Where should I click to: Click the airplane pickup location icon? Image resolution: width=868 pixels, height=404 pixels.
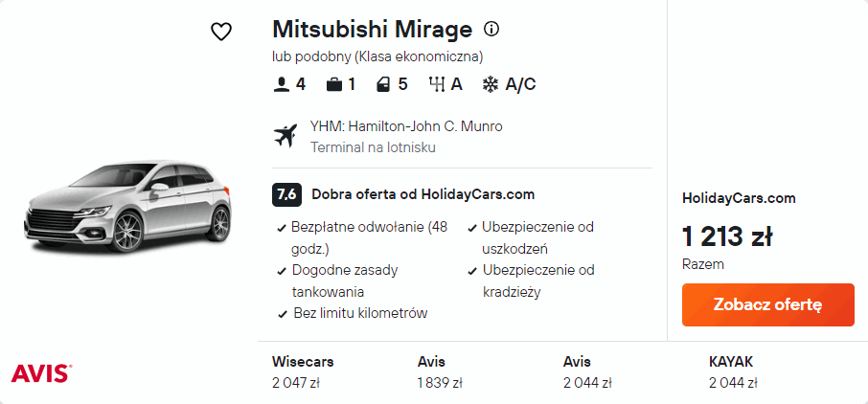(286, 136)
